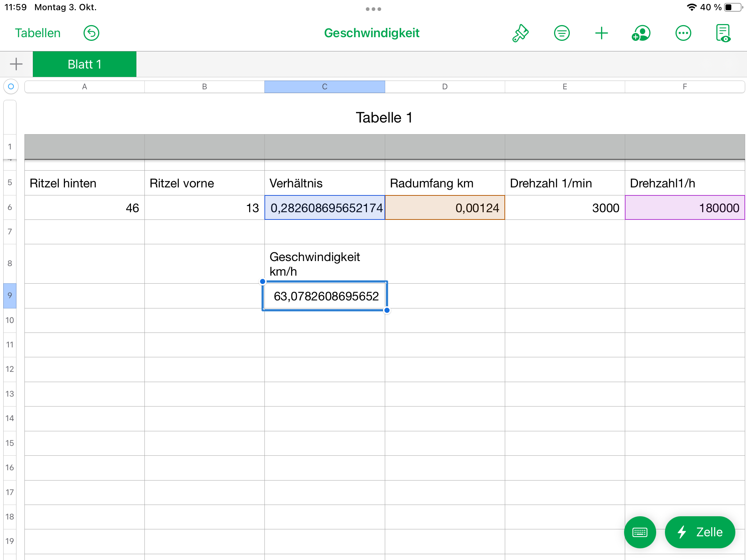Select the Radumfang cell 0,00124
The height and width of the screenshot is (560, 747).
[445, 208]
